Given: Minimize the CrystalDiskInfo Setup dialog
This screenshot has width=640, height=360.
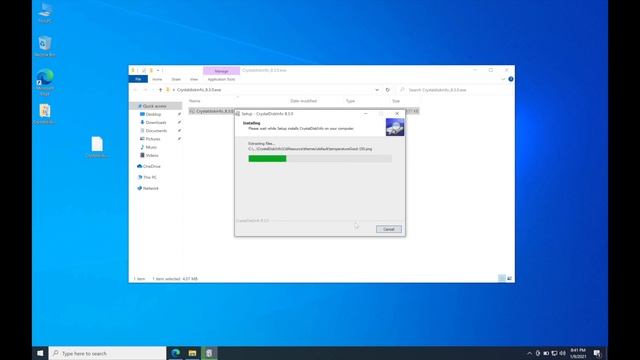Looking at the screenshot, I should [366, 113].
